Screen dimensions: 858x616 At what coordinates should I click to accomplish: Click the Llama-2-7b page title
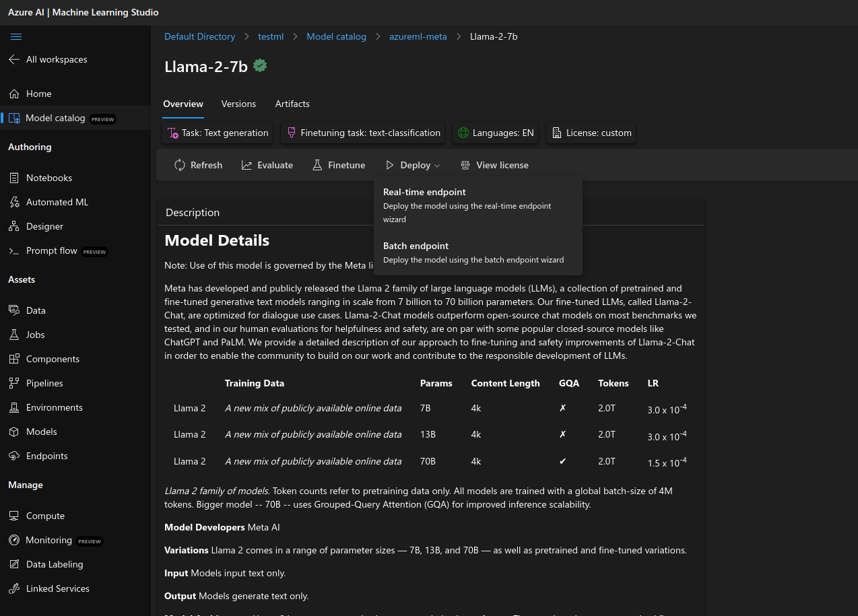point(205,66)
